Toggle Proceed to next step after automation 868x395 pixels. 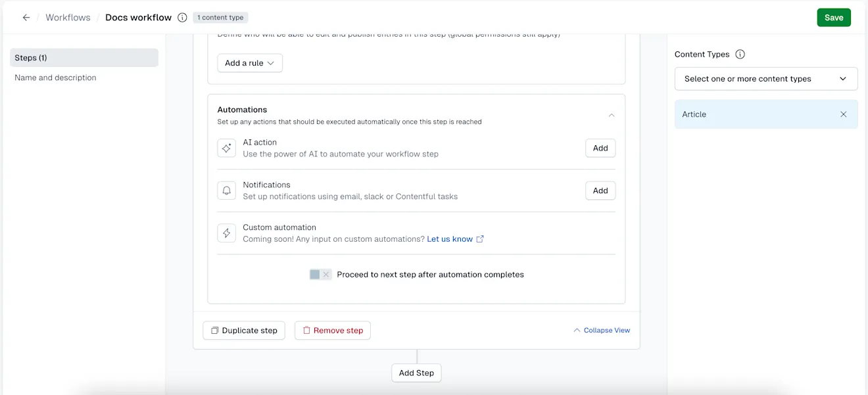pos(320,275)
